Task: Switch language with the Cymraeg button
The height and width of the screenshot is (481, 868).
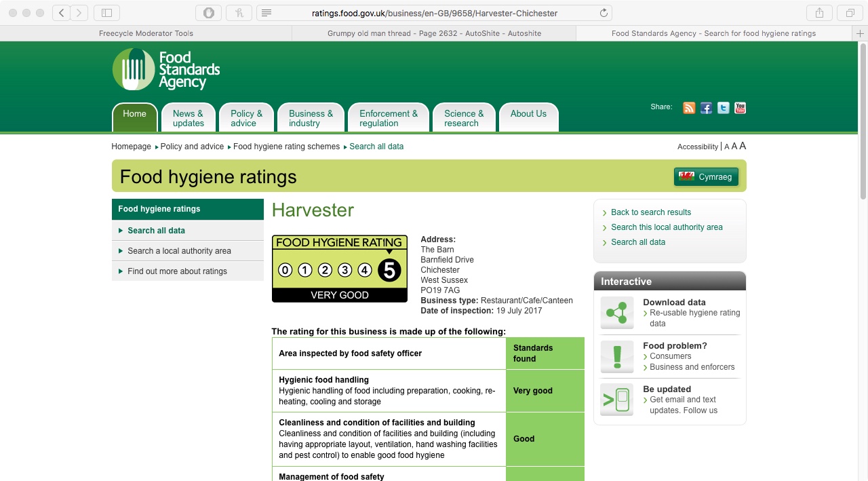Action: 706,177
